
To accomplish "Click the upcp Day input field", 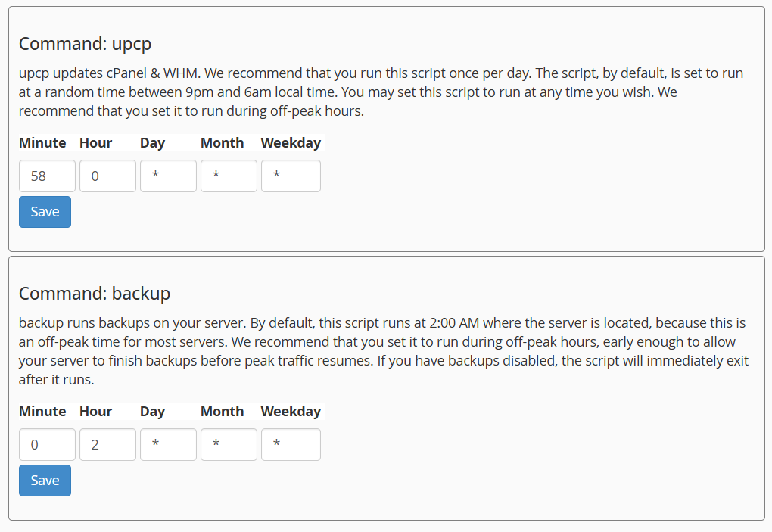I will (x=168, y=176).
